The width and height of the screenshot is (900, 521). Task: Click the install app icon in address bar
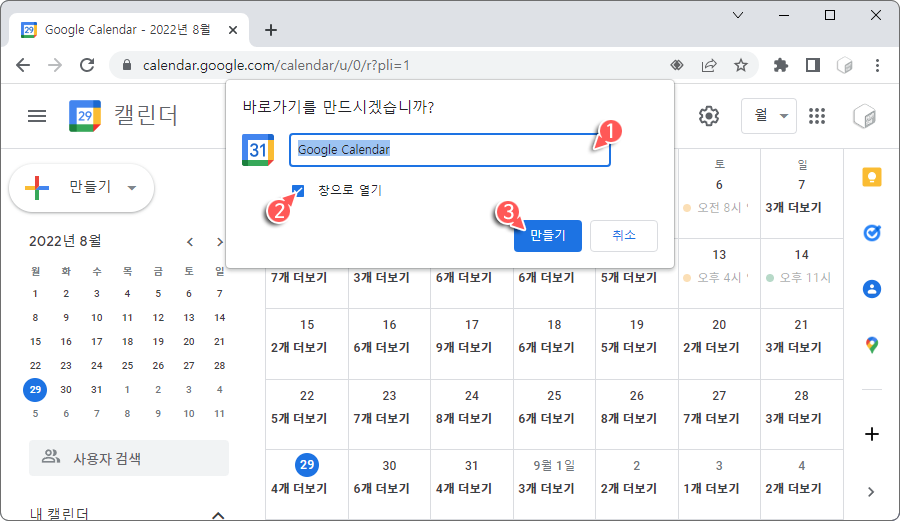[x=677, y=65]
